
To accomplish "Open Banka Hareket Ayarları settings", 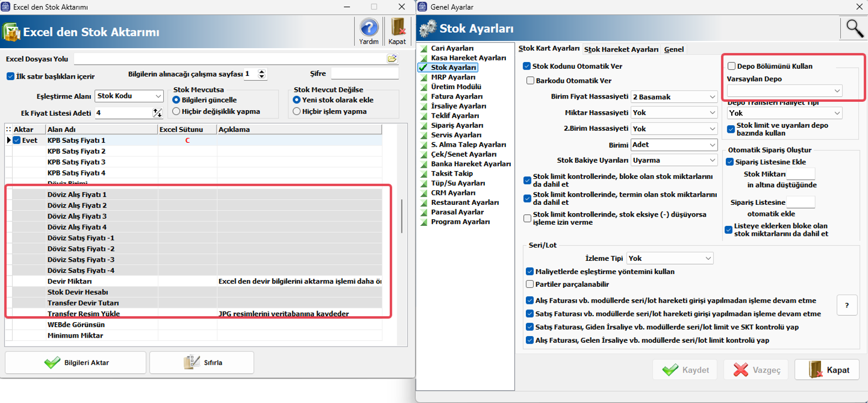I will [x=471, y=164].
